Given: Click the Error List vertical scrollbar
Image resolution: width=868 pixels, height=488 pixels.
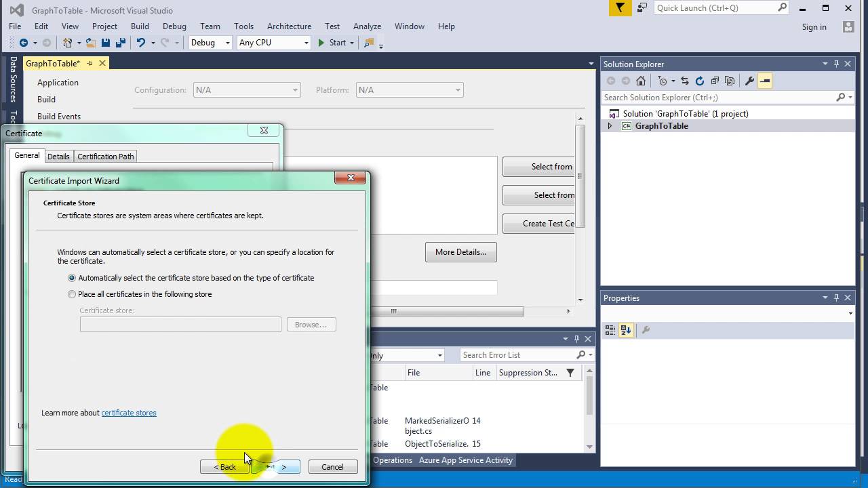Looking at the screenshot, I should coord(589,396).
